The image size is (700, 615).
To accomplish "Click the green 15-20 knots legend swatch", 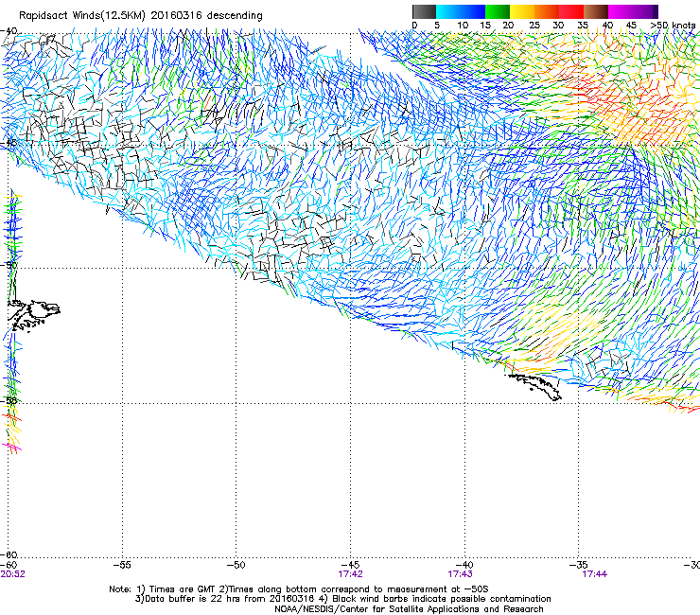I will (498, 11).
